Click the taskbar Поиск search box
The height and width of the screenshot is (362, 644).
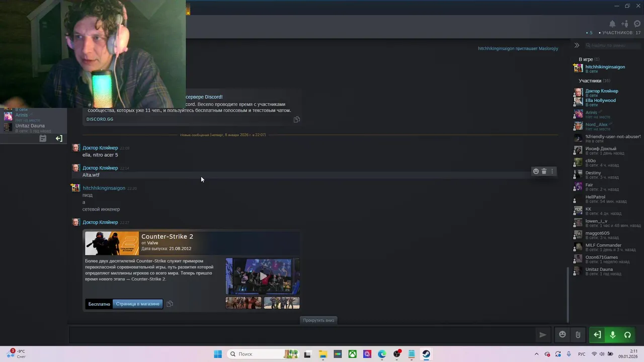point(264,354)
